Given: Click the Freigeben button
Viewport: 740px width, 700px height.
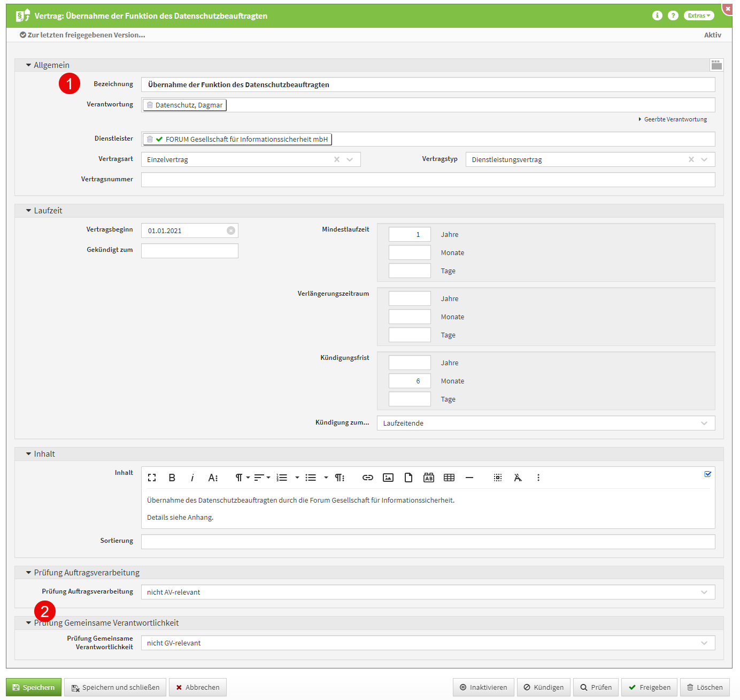Looking at the screenshot, I should tap(649, 687).
